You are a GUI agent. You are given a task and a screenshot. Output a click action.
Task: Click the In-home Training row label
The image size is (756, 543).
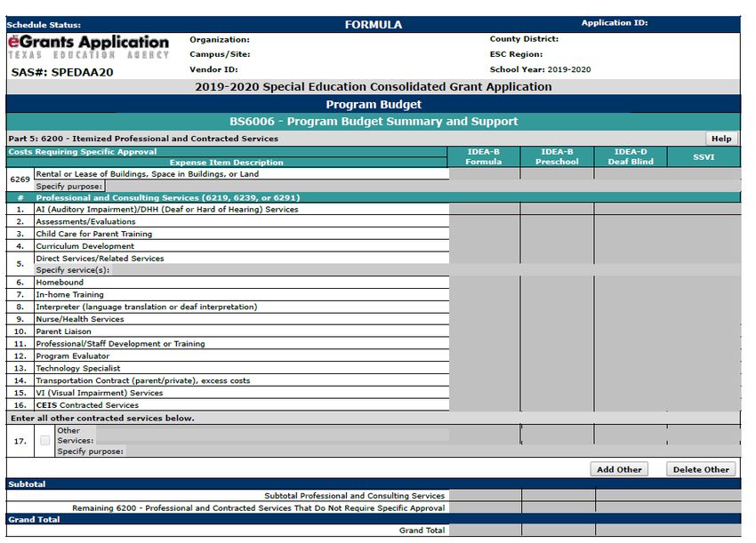coord(69,294)
